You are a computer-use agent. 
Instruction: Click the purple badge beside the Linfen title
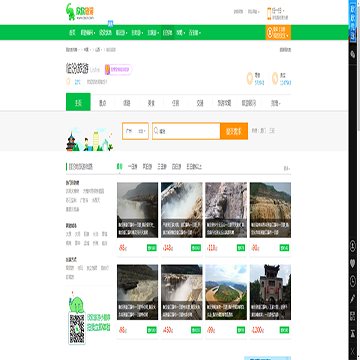click(x=119, y=70)
